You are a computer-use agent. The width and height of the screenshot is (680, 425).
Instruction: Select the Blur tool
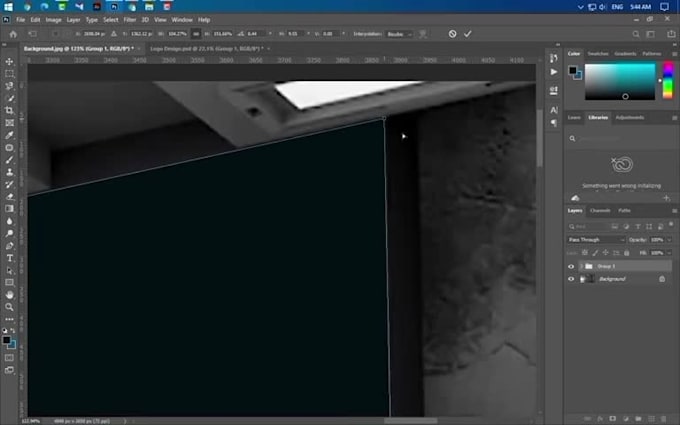tap(9, 221)
